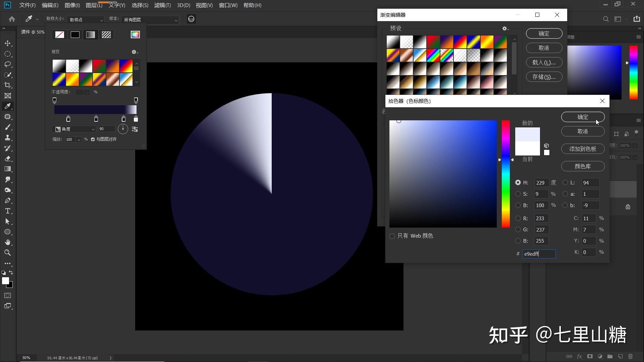Open gradient panel gear settings menu

135,52
